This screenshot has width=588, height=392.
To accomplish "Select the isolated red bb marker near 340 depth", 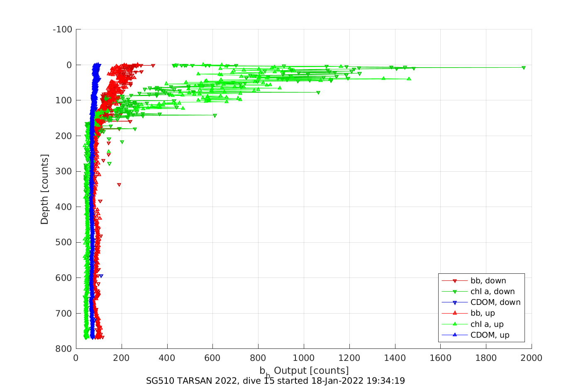I will [x=119, y=185].
